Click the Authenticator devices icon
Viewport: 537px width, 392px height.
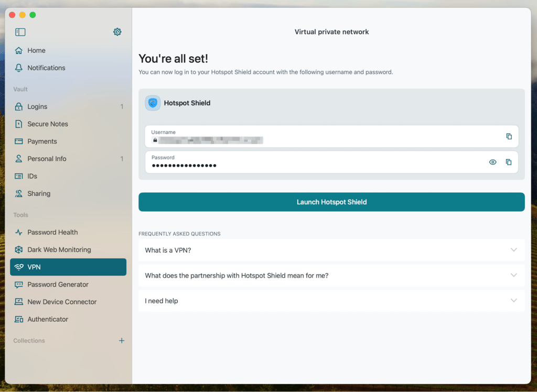point(18,319)
